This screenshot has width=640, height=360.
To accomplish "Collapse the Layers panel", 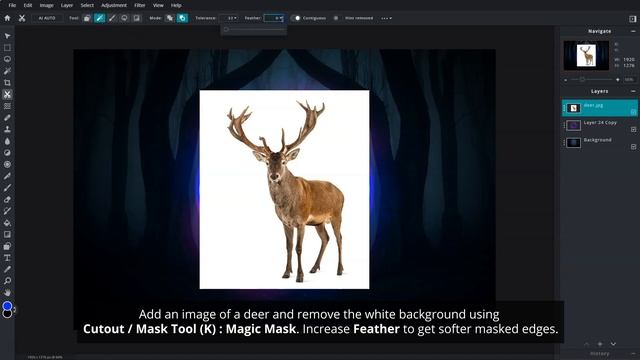I will [x=633, y=91].
